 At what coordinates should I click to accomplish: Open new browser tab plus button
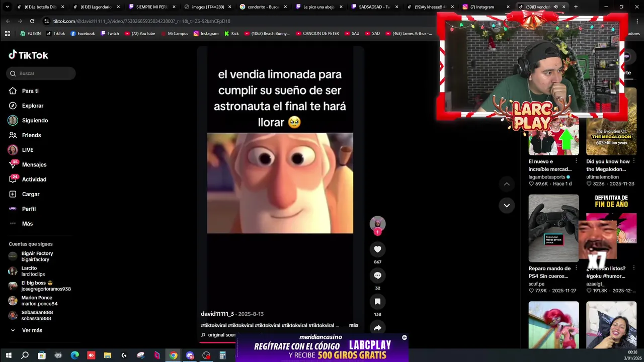click(x=576, y=7)
